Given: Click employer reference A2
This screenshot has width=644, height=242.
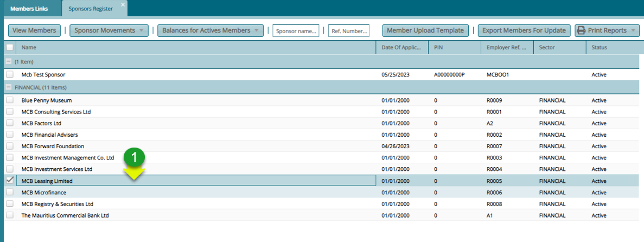Looking at the screenshot, I should (x=489, y=123).
